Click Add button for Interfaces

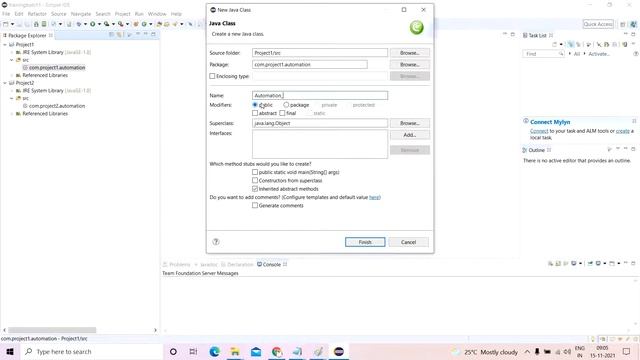pyautogui.click(x=410, y=135)
